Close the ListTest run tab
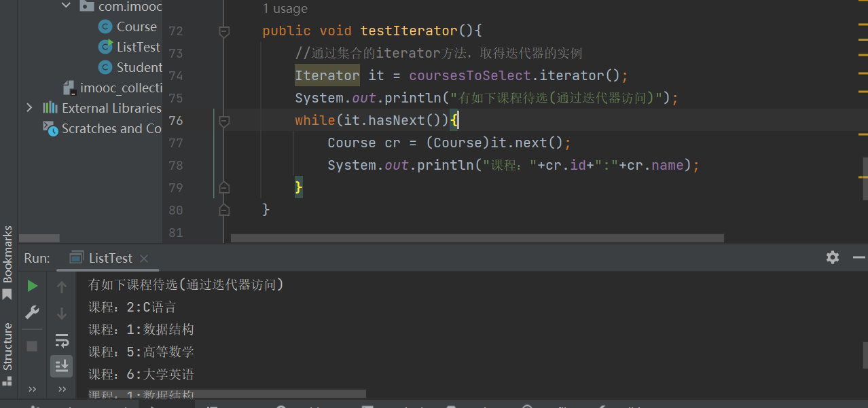 pos(144,259)
